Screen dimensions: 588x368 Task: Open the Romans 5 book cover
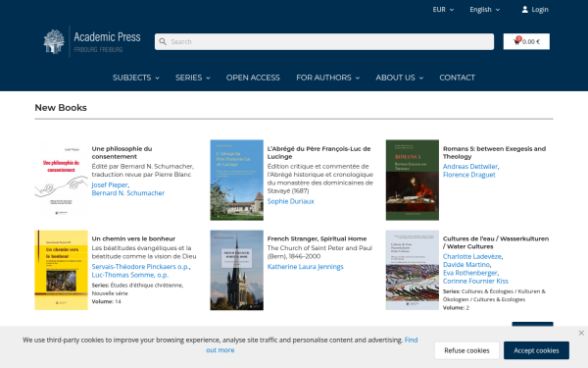(x=413, y=180)
